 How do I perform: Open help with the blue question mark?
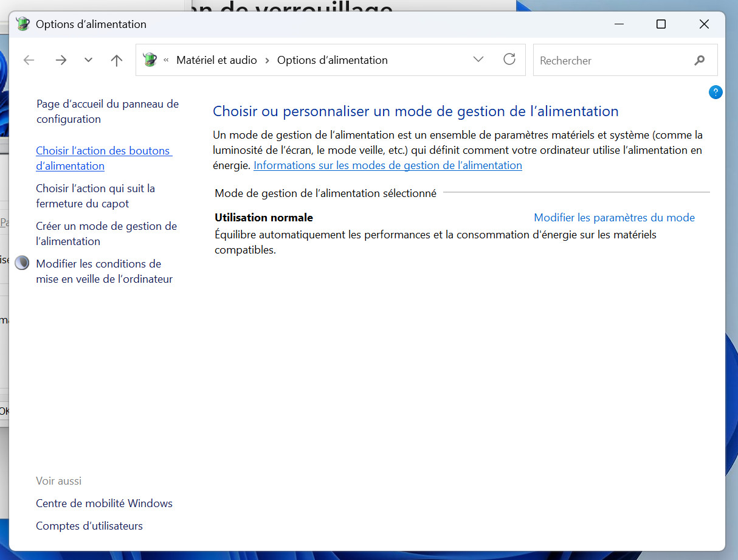tap(716, 92)
